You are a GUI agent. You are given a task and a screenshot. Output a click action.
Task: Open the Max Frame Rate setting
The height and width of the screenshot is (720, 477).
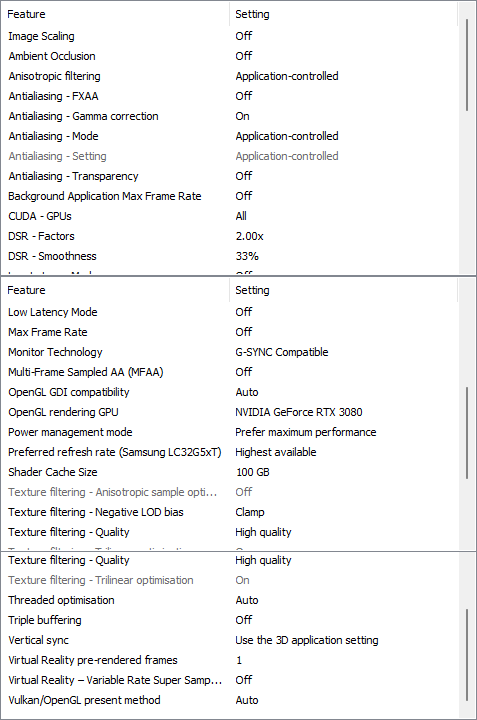[243, 332]
